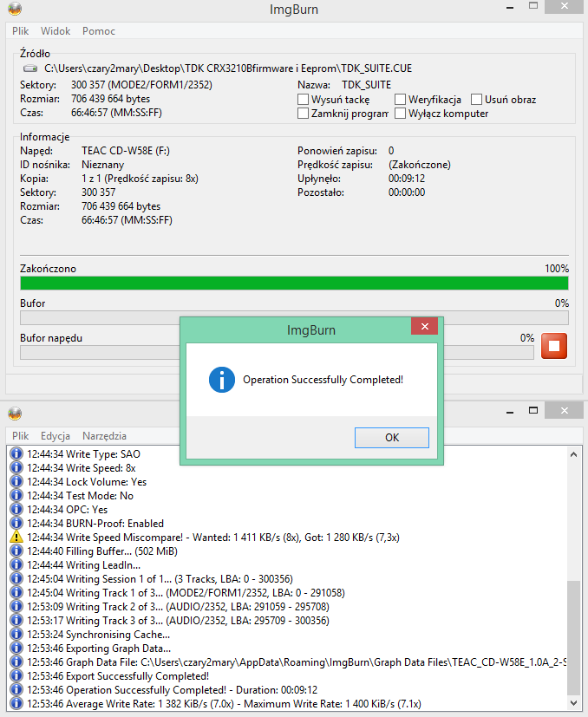The image size is (588, 717).
Task: Click the log scrollbar up arrow
Action: point(574,454)
